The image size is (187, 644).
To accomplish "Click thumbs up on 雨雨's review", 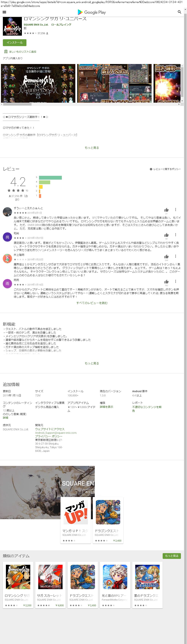I will (x=166, y=282).
